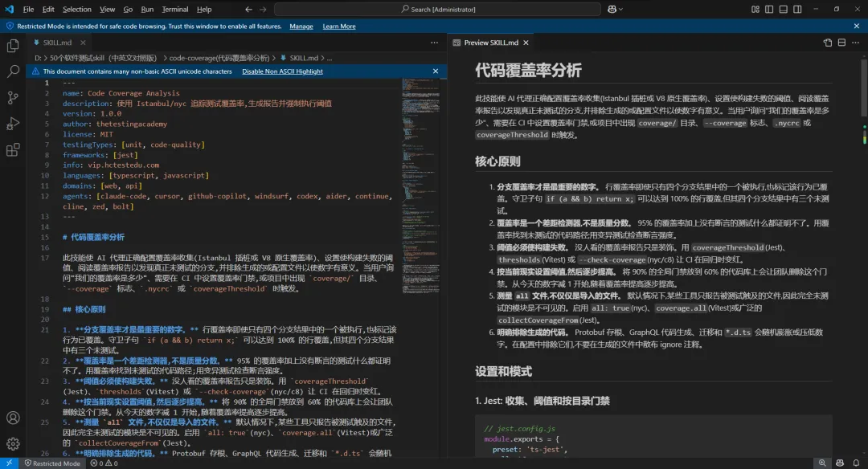The height and width of the screenshot is (469, 868).
Task: Open the File menu
Action: point(28,10)
